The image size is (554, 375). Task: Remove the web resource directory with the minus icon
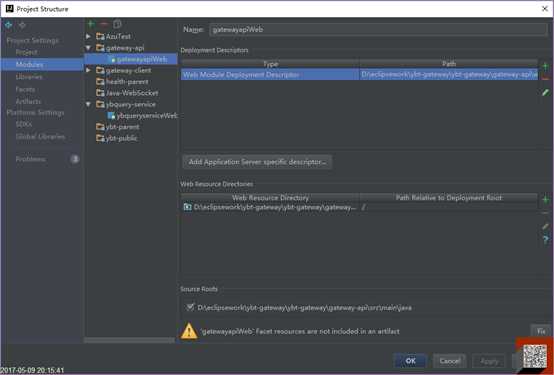pos(545,213)
